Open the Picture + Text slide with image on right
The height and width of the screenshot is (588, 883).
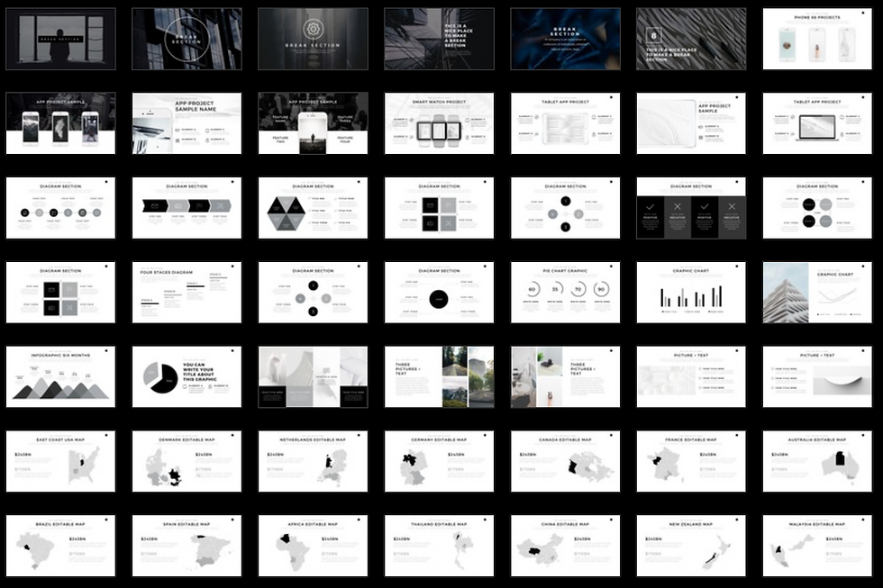pos(817,377)
